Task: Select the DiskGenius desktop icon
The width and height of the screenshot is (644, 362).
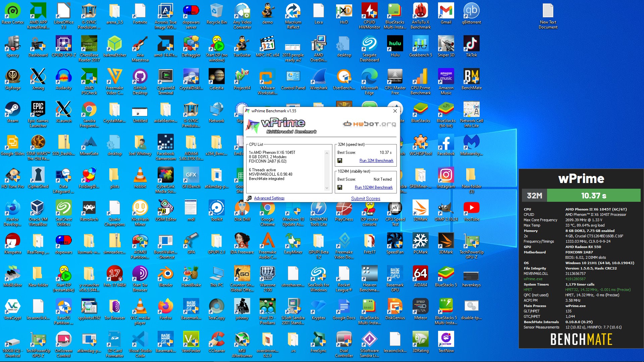Action: pyautogui.click(x=395, y=310)
